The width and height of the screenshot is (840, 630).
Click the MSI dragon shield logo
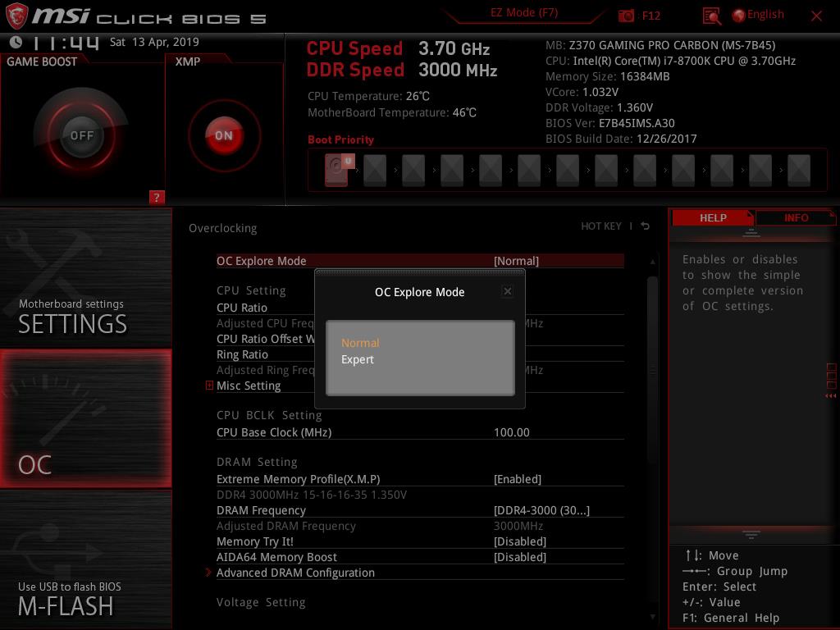coord(16,16)
